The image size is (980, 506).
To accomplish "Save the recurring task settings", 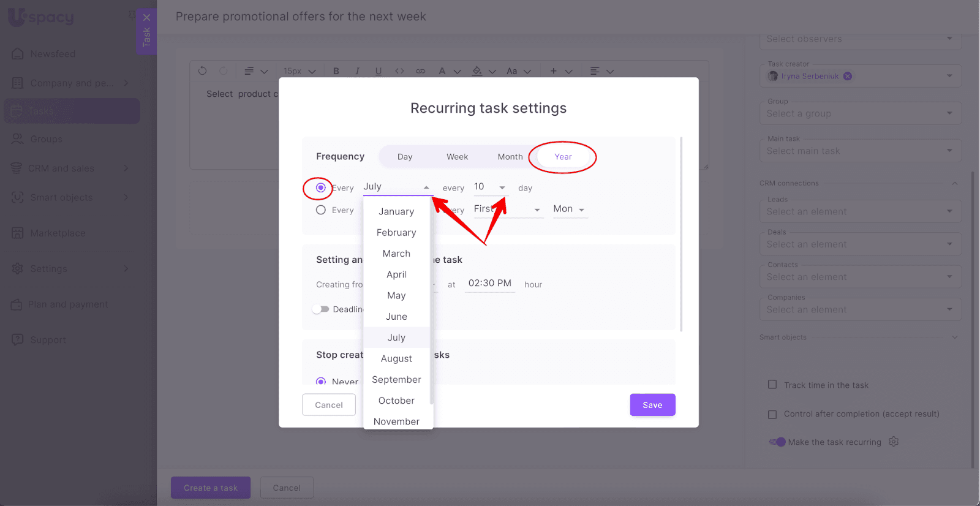I will 652,405.
